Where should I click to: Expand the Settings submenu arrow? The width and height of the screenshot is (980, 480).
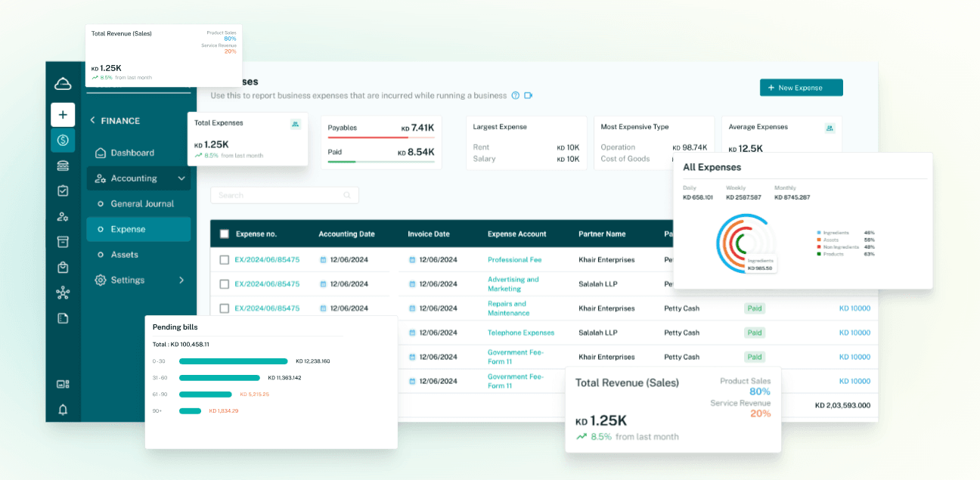pos(181,280)
